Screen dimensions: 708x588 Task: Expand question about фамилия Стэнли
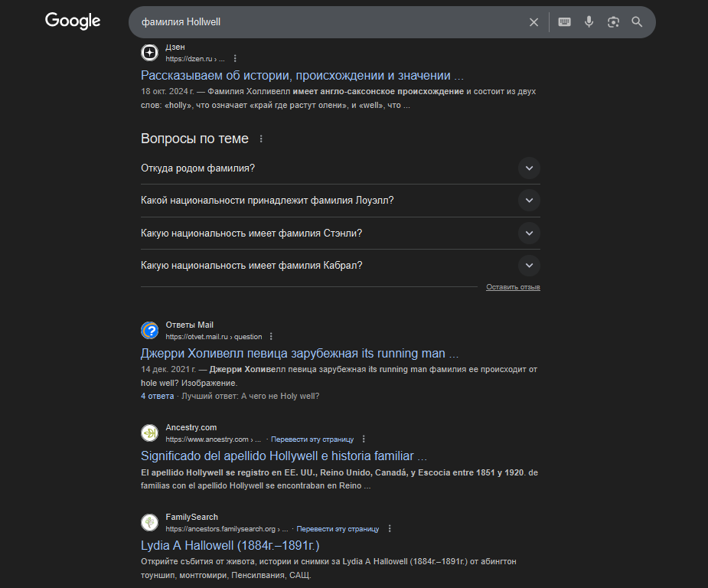coord(529,233)
